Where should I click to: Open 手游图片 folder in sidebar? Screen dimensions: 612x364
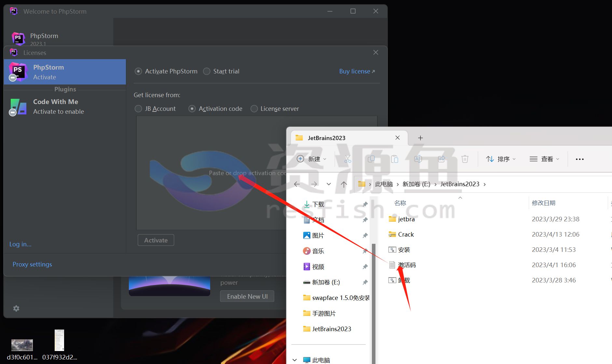pos(319,313)
